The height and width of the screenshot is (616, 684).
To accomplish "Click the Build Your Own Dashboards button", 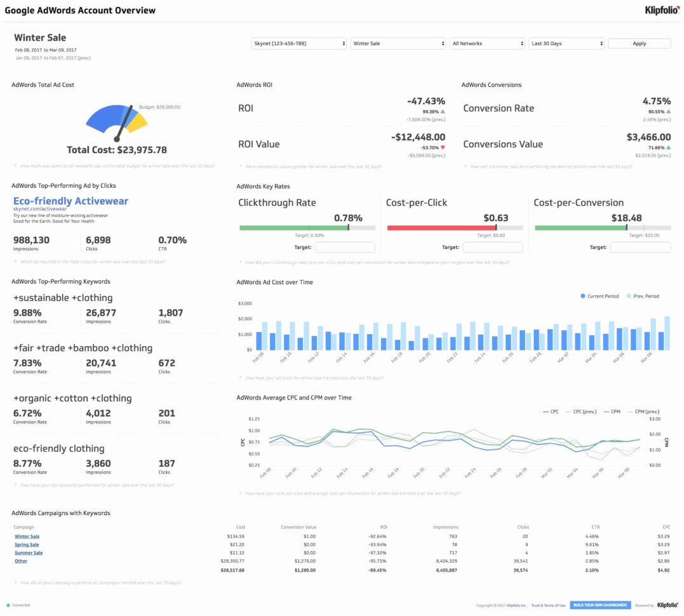I will pyautogui.click(x=600, y=605).
